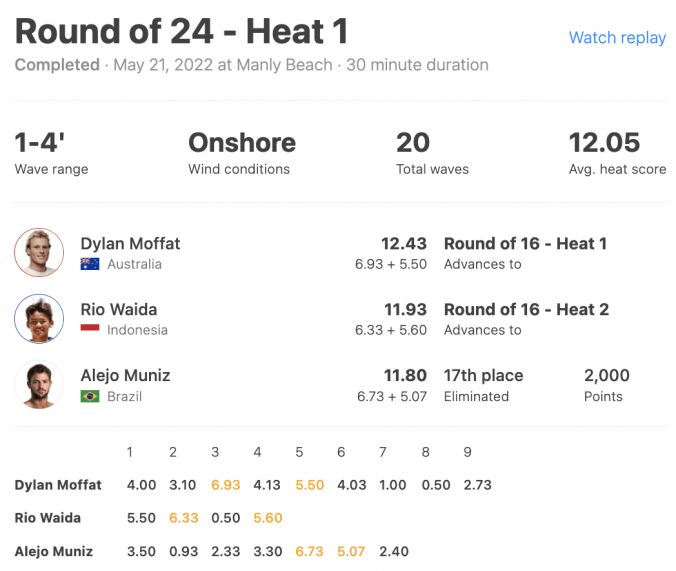Select Dylan Moffat's 6.93 wave score
676x571 pixels.
tap(225, 485)
